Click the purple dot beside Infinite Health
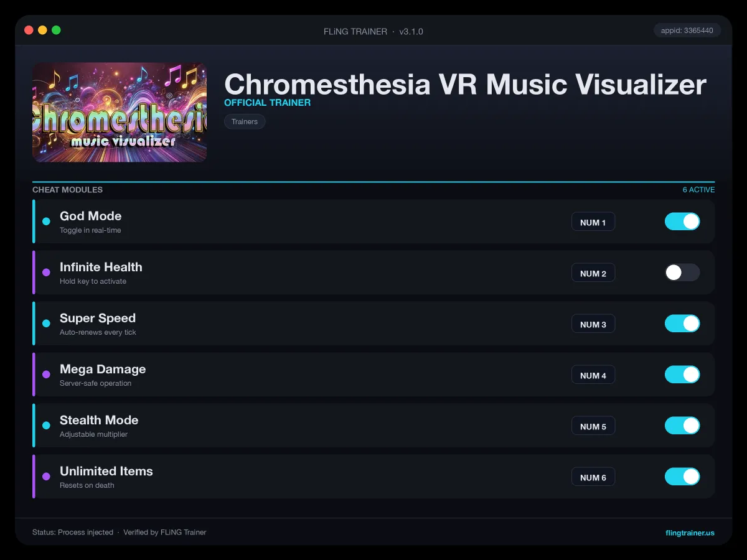The image size is (747, 560). click(46, 273)
